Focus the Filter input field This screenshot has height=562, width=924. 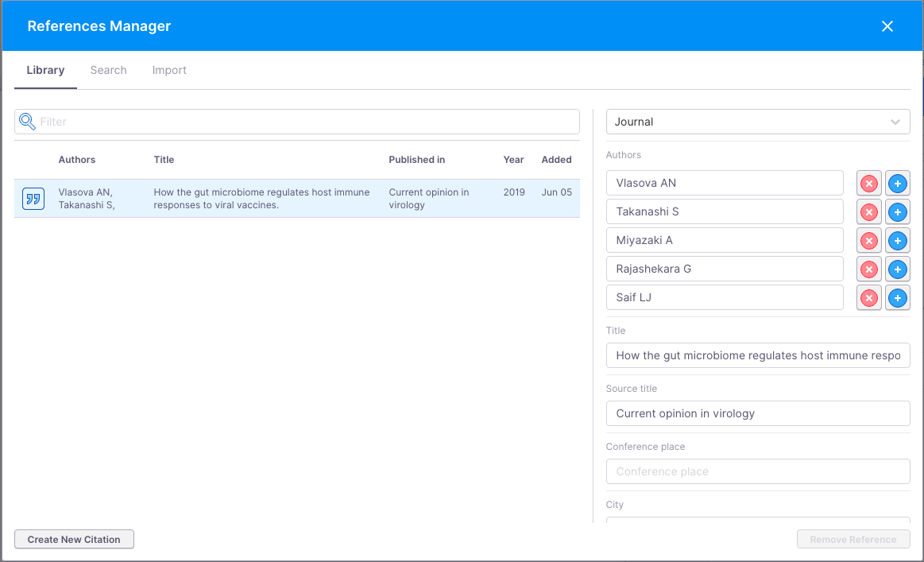click(x=297, y=122)
